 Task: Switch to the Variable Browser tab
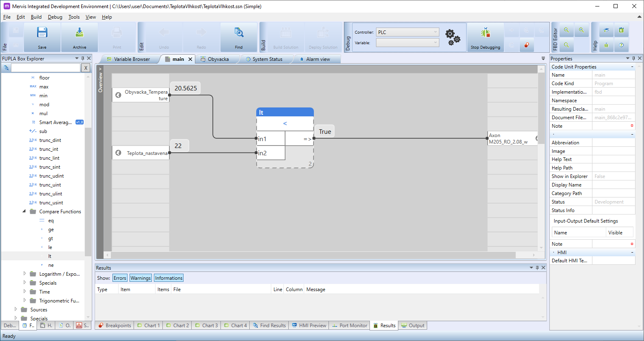[128, 59]
